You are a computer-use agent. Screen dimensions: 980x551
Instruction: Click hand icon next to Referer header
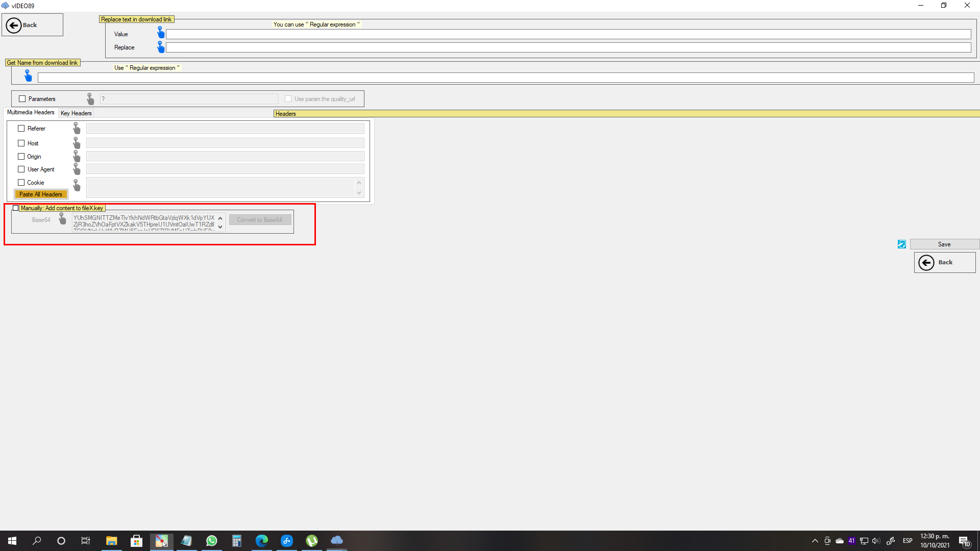77,128
